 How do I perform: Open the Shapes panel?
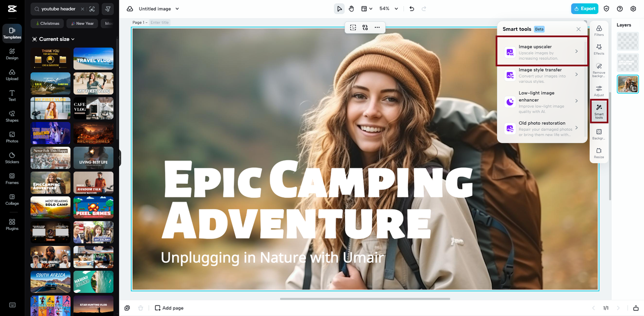point(12,116)
